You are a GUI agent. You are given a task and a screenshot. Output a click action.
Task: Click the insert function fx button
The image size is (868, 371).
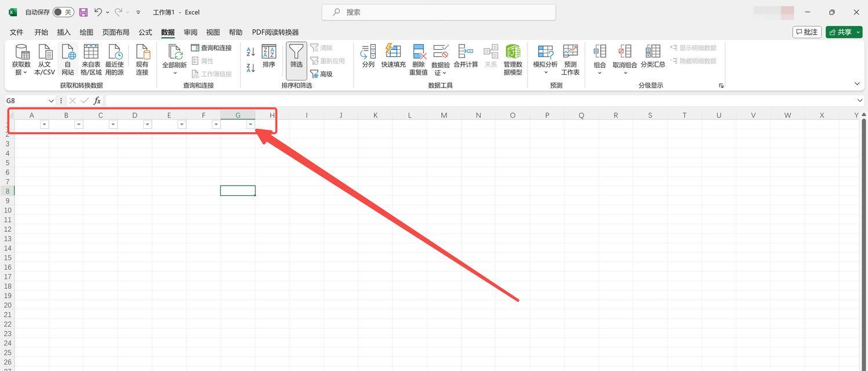click(x=97, y=101)
